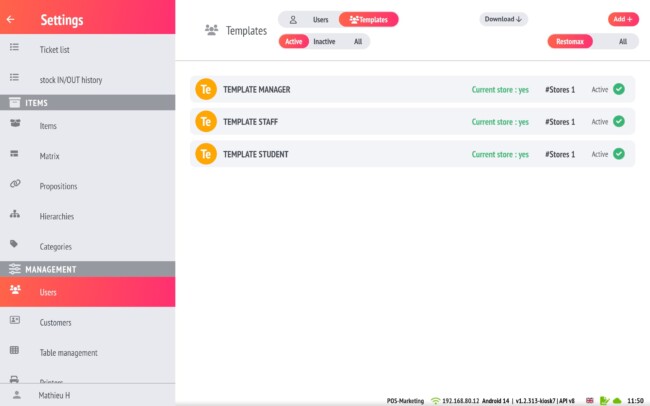Filter by Inactive templates
The image size is (650, 406).
pos(324,41)
